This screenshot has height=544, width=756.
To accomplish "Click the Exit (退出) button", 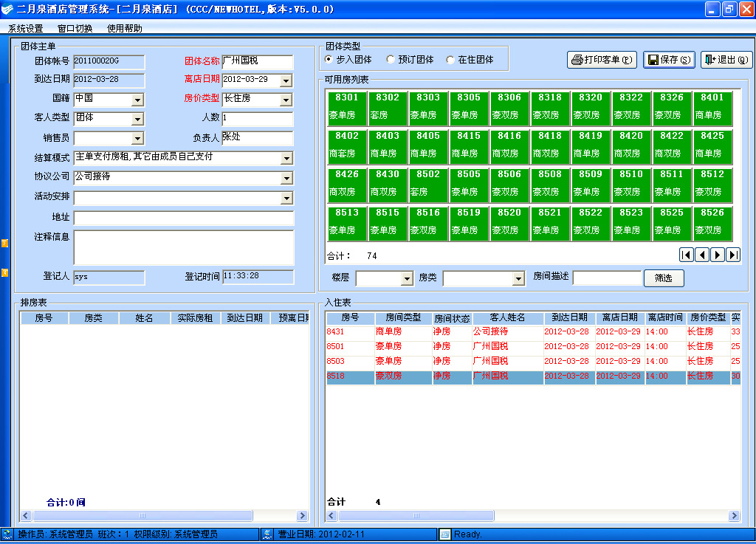I will (726, 60).
